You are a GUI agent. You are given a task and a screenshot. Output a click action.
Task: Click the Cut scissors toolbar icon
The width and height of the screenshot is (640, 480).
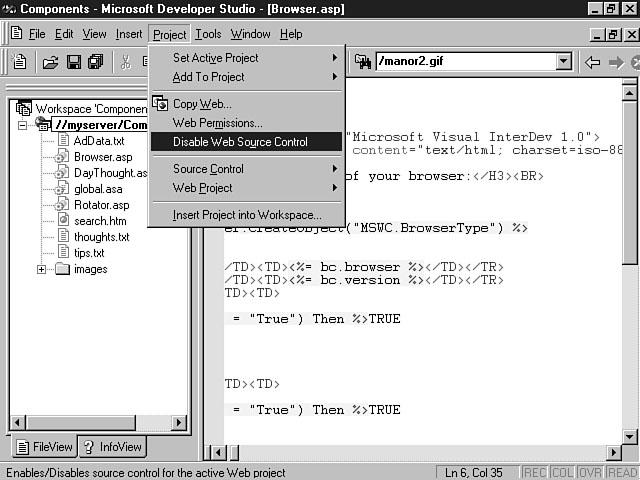[x=126, y=62]
